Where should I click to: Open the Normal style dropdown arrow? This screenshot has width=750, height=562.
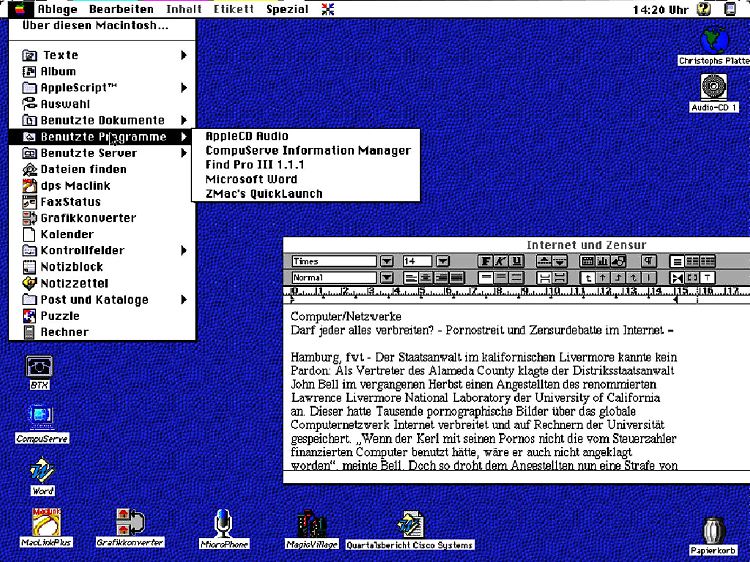point(386,277)
